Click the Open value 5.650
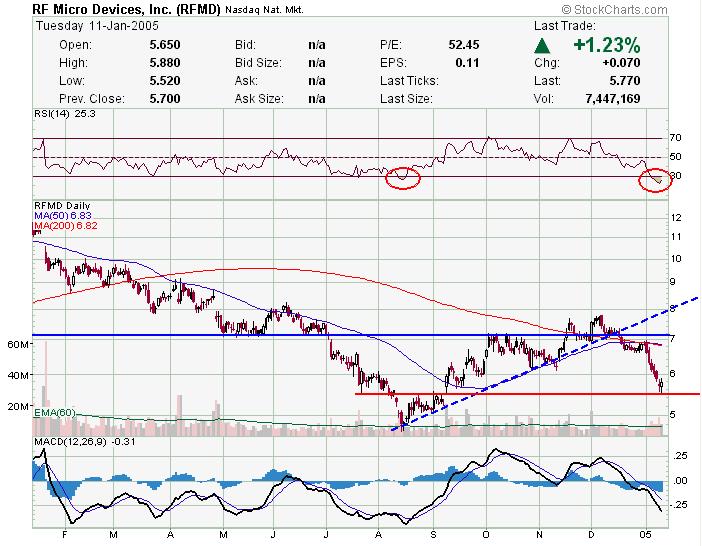The width and height of the screenshot is (702, 546). (165, 45)
